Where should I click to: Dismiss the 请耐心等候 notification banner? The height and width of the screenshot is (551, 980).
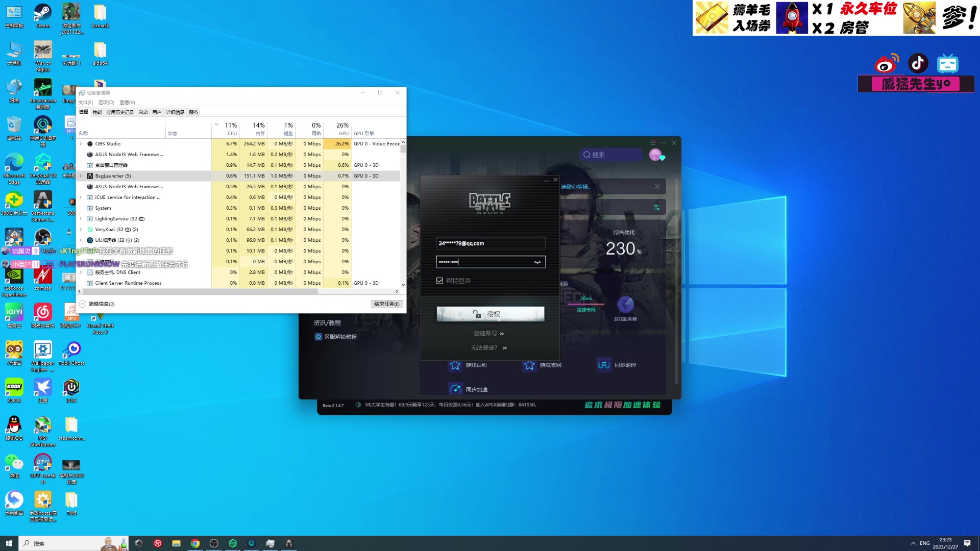[657, 187]
